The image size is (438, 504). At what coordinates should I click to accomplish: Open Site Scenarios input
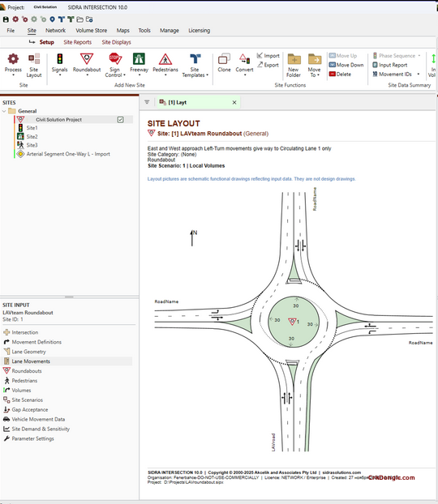[27, 399]
